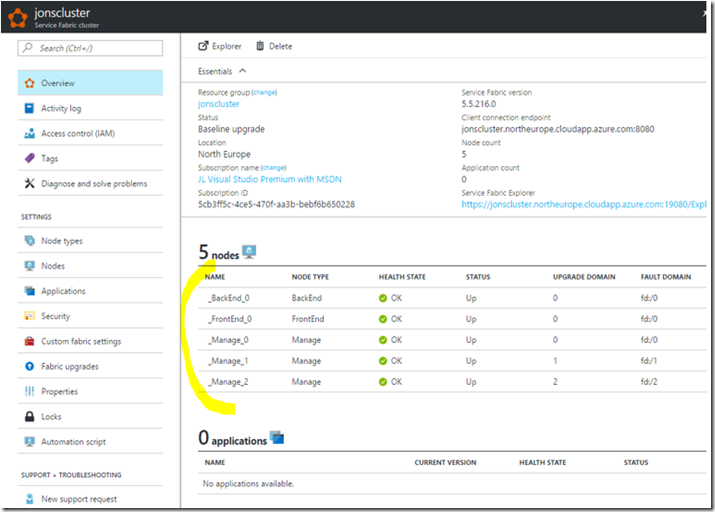Click the green OK icon for _BackEnd_0
The height and width of the screenshot is (512, 715).
tap(383, 298)
